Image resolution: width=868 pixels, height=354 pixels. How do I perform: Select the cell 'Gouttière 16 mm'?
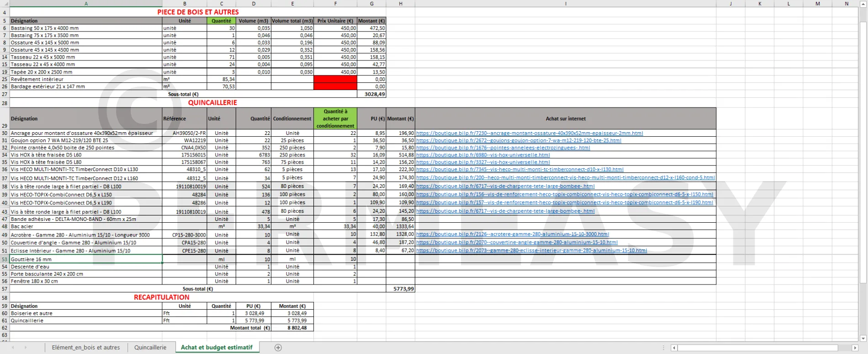(x=86, y=259)
